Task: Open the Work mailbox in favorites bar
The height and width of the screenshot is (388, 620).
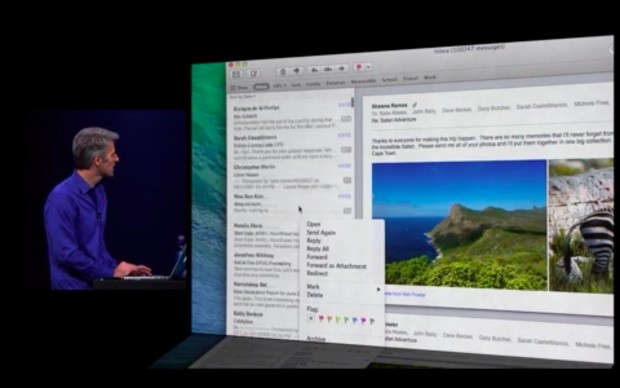Action: 430,78
